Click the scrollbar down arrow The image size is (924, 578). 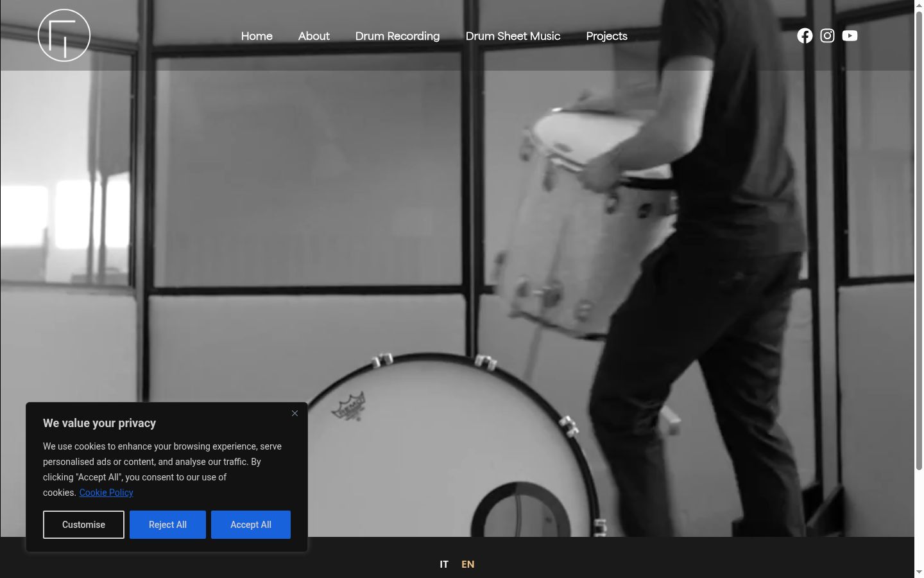919,572
